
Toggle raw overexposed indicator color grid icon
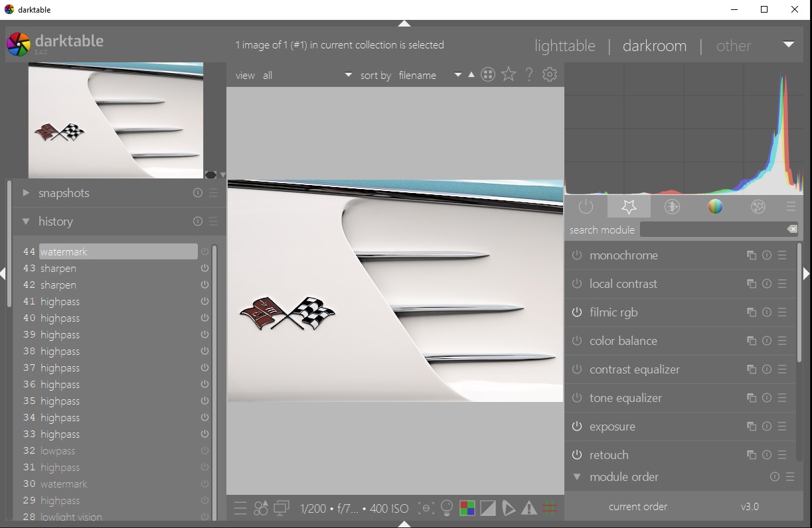467,509
